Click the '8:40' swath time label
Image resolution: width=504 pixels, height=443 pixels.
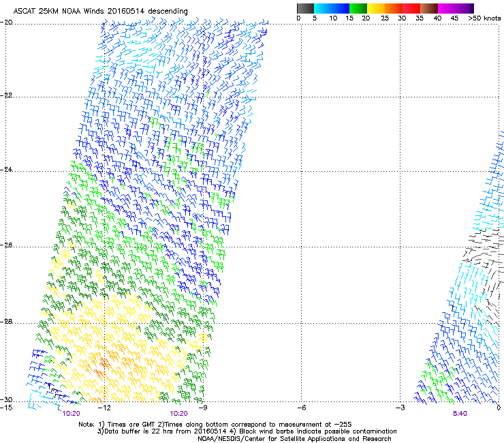coord(460,414)
